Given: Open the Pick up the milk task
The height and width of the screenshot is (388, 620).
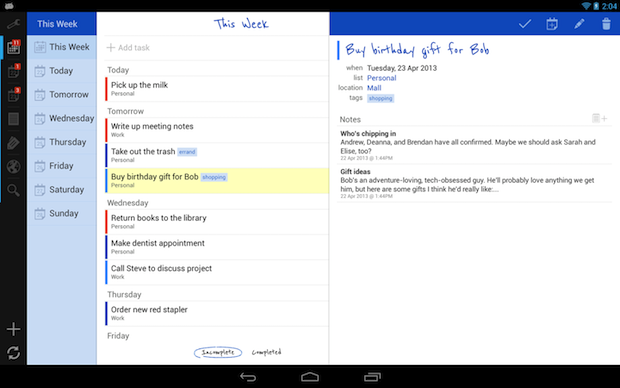Looking at the screenshot, I should click(216, 89).
